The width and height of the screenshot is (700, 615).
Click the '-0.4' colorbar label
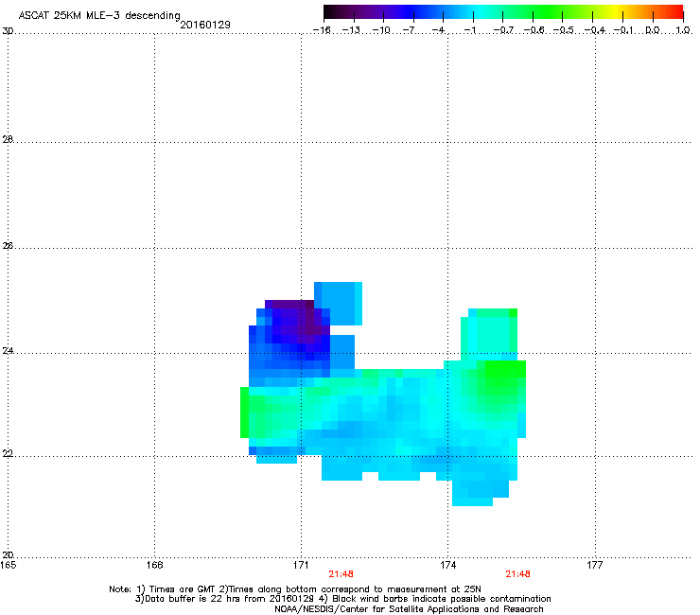click(594, 30)
